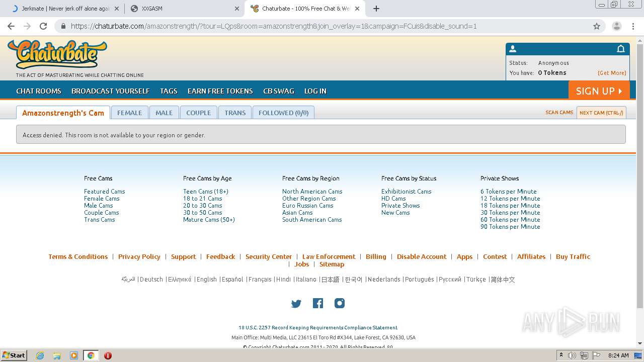The height and width of the screenshot is (362, 644).
Task: Bookmark this page with star icon
Action: (597, 26)
